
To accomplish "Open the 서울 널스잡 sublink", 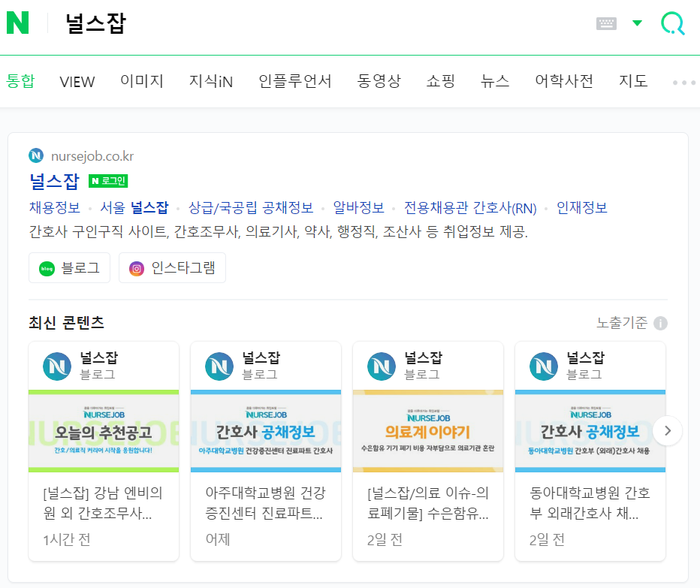I will coord(134,207).
